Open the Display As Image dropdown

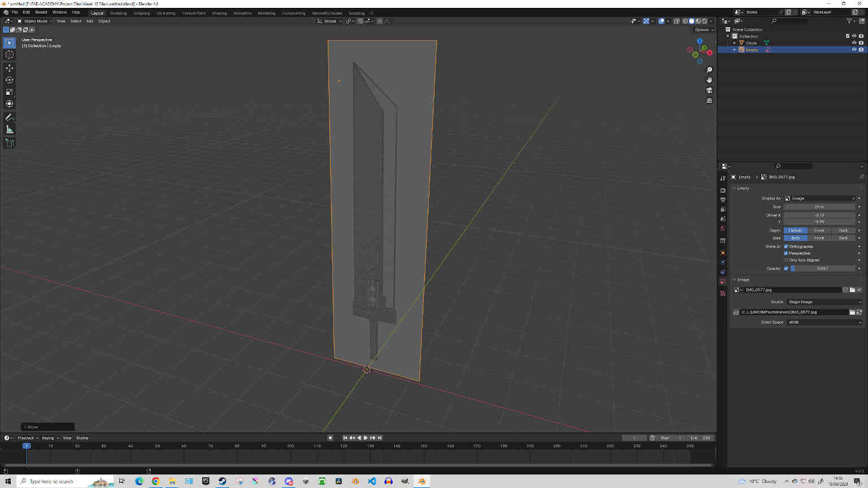819,198
